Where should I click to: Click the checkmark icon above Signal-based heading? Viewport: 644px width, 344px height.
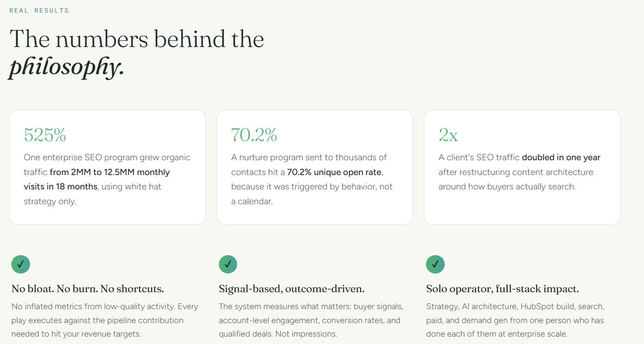[228, 264]
